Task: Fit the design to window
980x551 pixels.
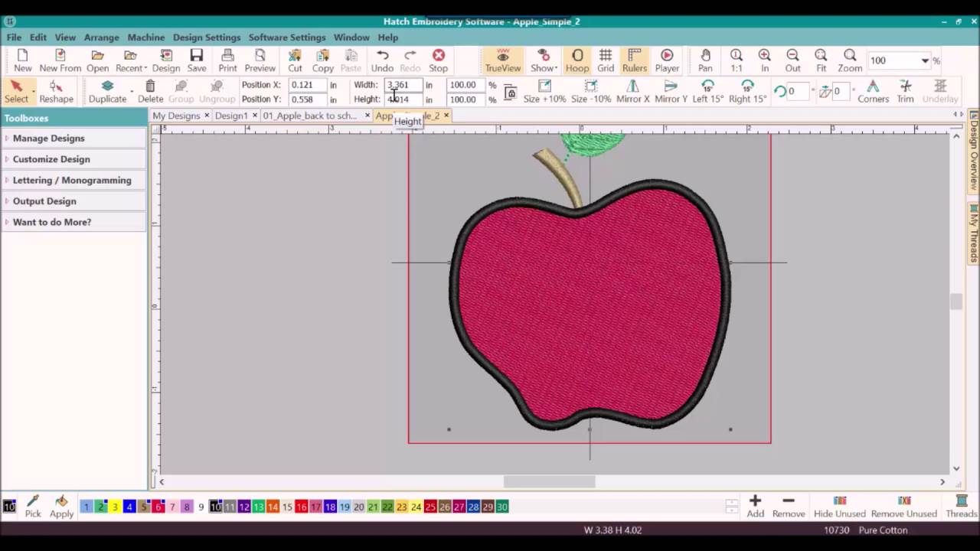Action: (821, 60)
